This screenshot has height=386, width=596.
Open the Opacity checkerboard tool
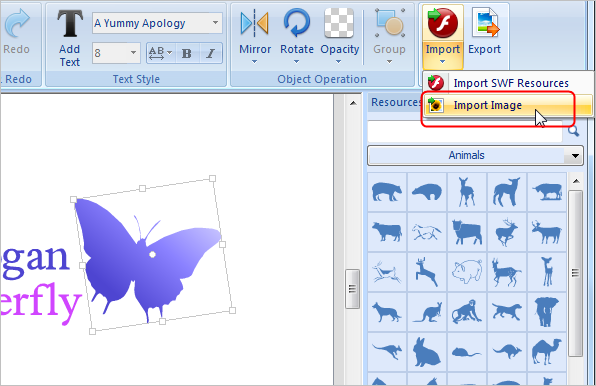click(339, 23)
